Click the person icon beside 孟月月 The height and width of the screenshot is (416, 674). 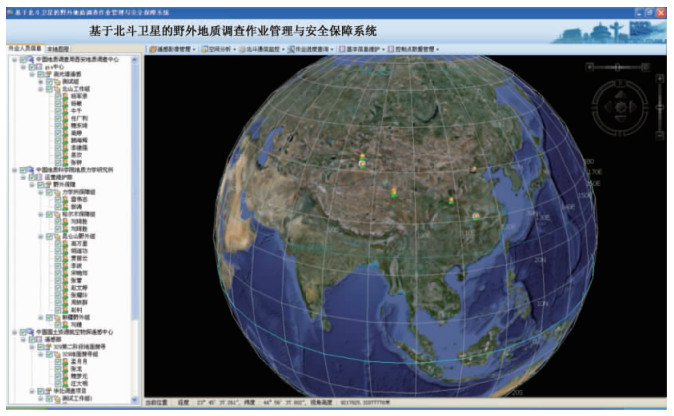pos(65,361)
